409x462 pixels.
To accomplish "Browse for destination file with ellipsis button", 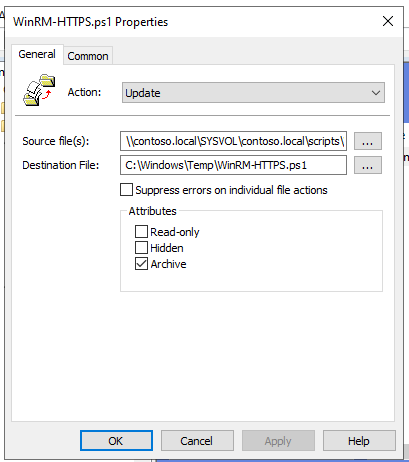I will [367, 165].
